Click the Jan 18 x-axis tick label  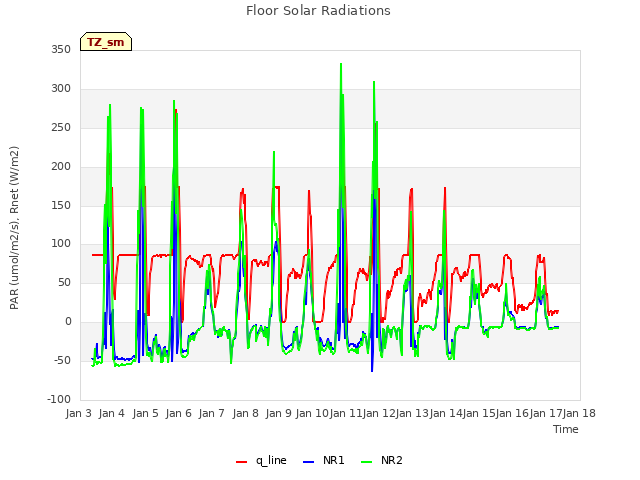coord(579,413)
